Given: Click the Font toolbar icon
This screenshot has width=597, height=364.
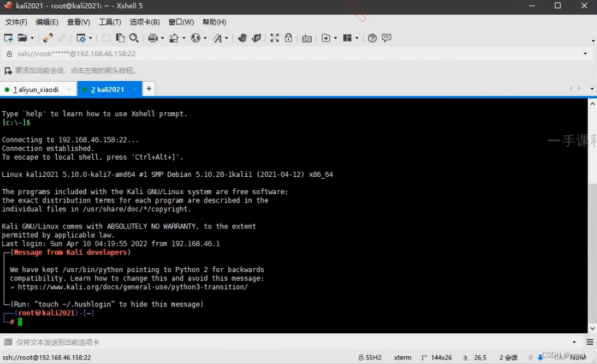Looking at the screenshot, I should click(217, 38).
